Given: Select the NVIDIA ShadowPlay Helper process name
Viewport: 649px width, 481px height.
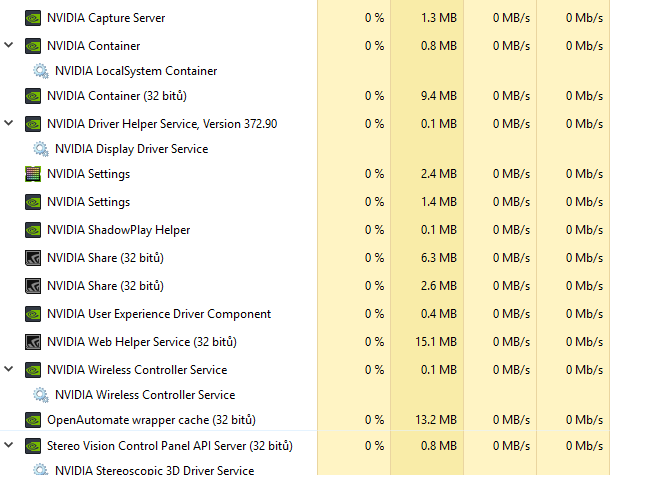Looking at the screenshot, I should tap(118, 230).
